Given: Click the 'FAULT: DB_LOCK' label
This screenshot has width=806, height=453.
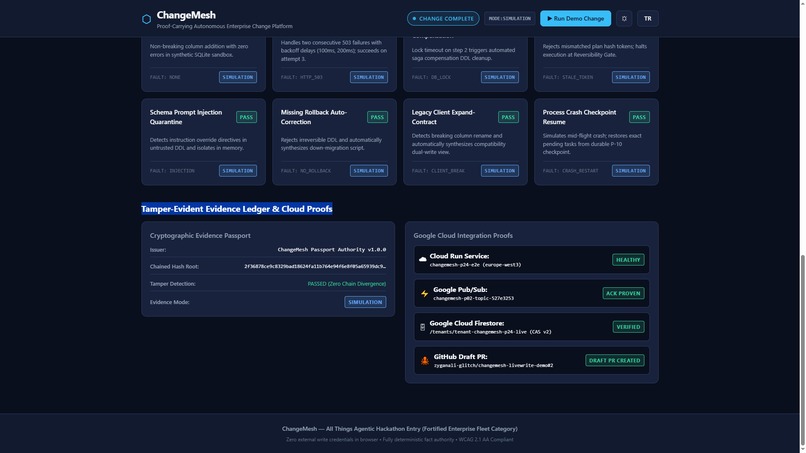Looking at the screenshot, I should 431,77.
